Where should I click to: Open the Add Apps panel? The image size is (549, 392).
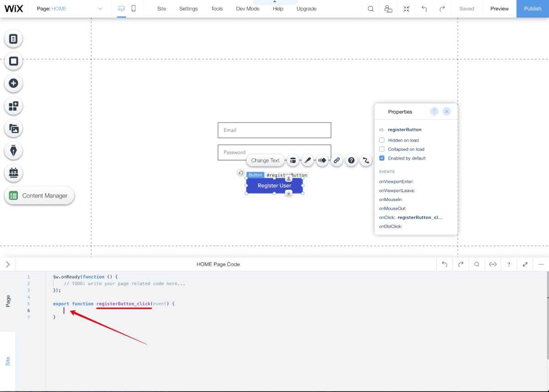(13, 106)
